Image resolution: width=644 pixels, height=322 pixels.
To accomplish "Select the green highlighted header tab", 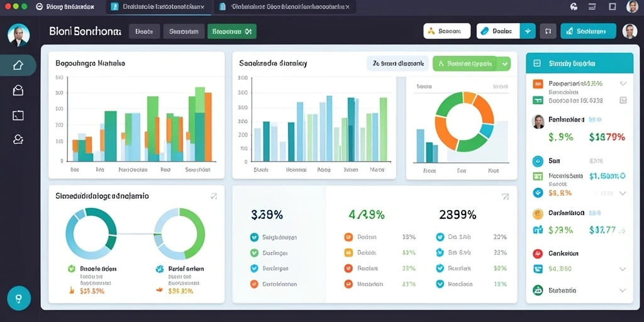I will click(x=231, y=31).
